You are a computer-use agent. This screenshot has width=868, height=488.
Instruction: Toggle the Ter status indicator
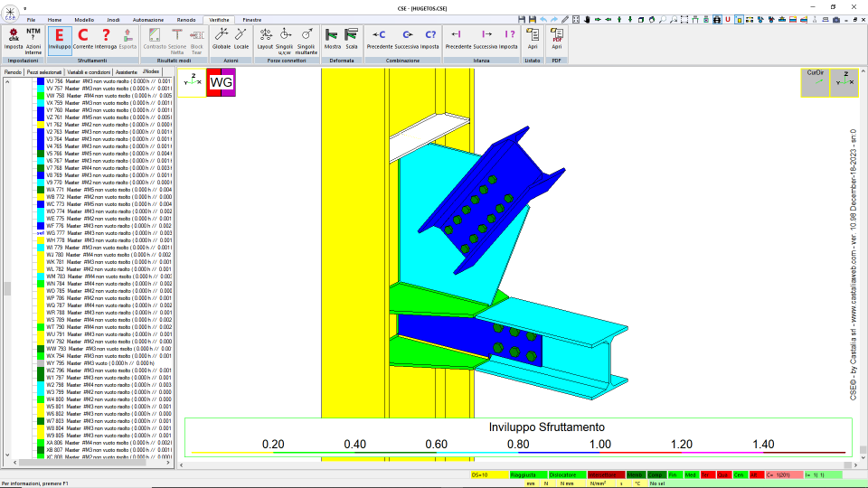point(706,474)
